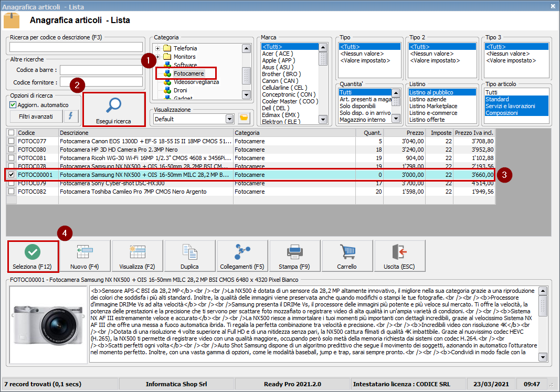Check the row checkbox for FOTOC080
The image size is (560, 392).
pos(12,150)
